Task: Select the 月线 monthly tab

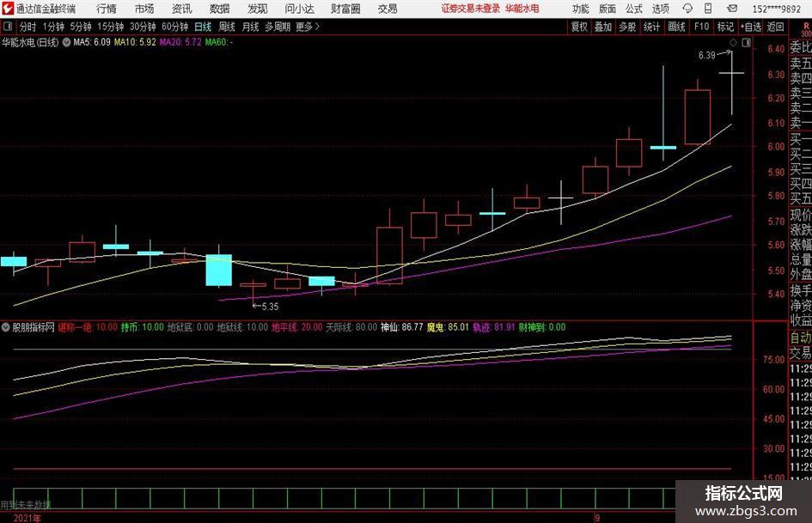Action: click(251, 27)
